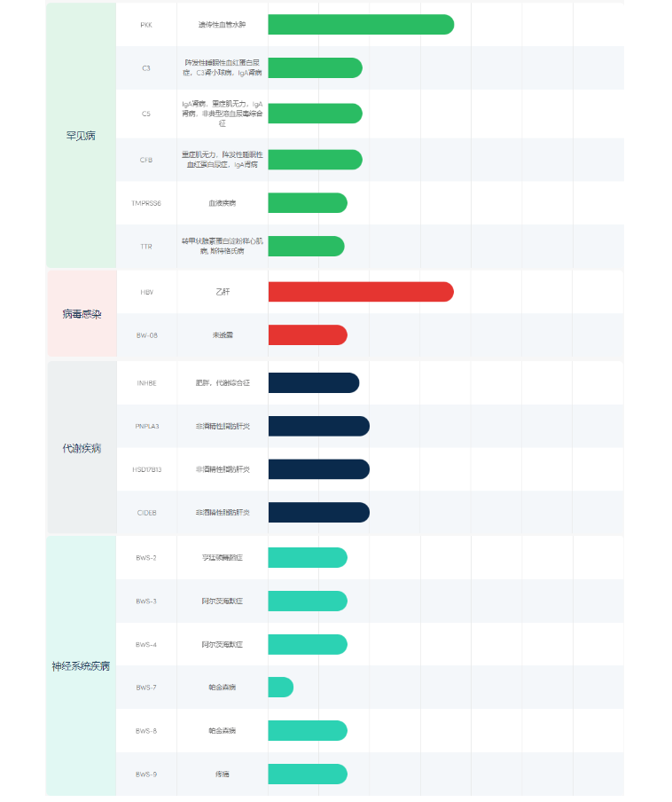Click the red HBV progress bar

(x=360, y=292)
